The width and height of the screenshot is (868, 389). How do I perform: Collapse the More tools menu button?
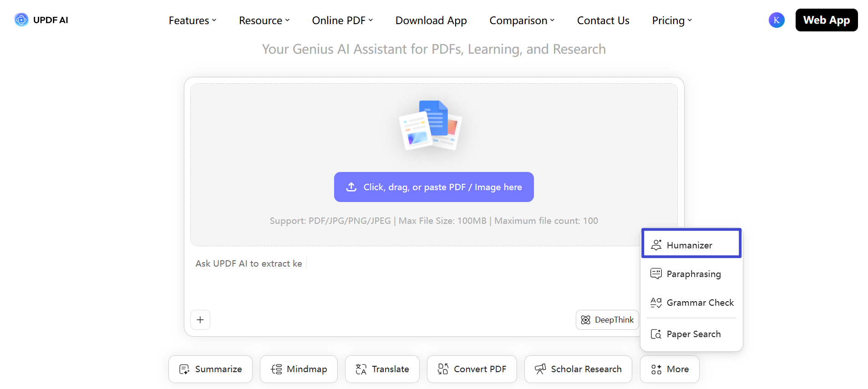pos(670,369)
